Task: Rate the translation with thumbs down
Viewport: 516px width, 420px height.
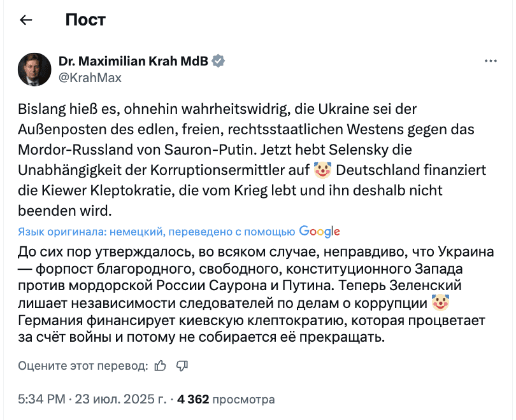Action: (182, 365)
